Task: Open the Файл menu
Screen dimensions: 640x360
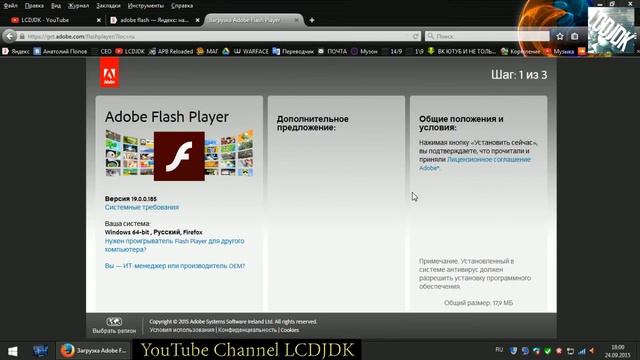Action: [x=11, y=6]
